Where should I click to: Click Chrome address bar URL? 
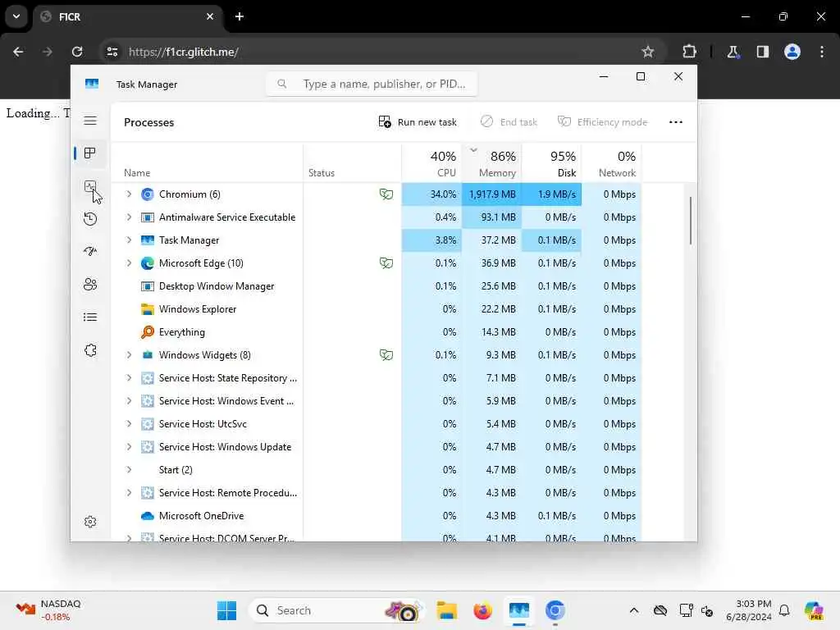[183, 52]
